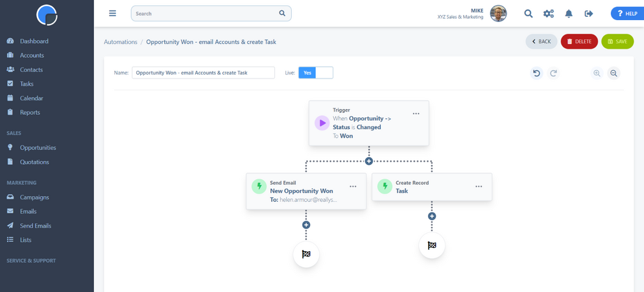The height and width of the screenshot is (292, 644).
Task: Open Create Record node ellipsis menu
Action: [479, 186]
